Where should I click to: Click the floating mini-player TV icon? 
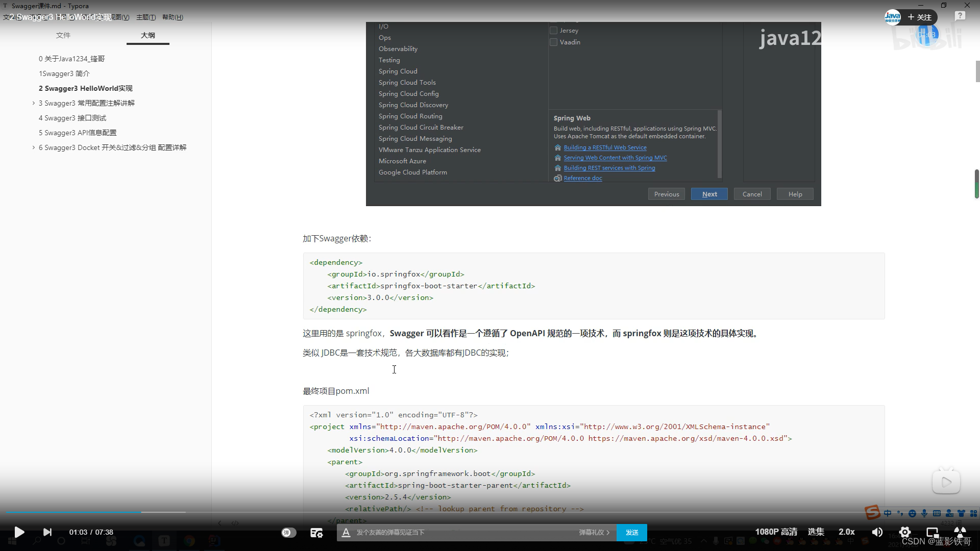coord(946,481)
